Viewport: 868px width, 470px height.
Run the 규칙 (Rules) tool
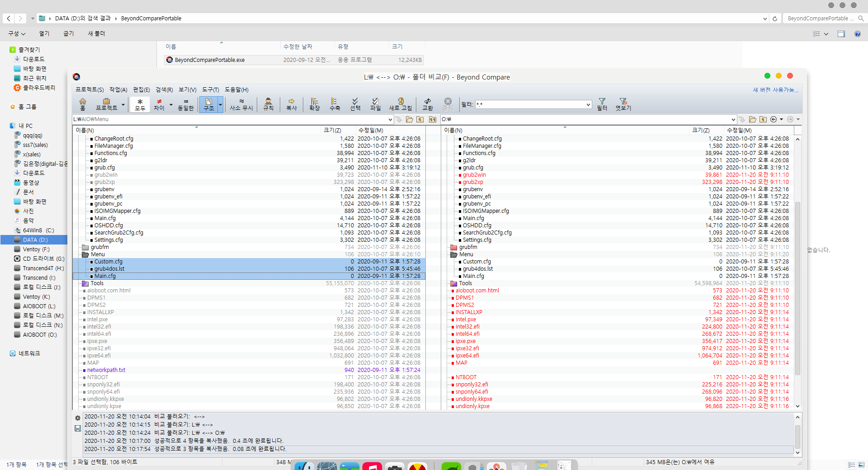coord(269,104)
